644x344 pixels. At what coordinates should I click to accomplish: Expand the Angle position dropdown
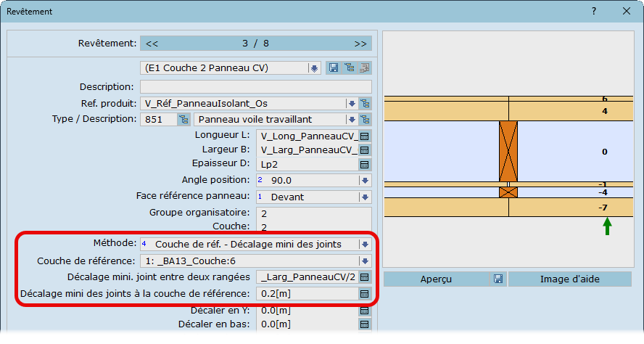click(x=365, y=180)
